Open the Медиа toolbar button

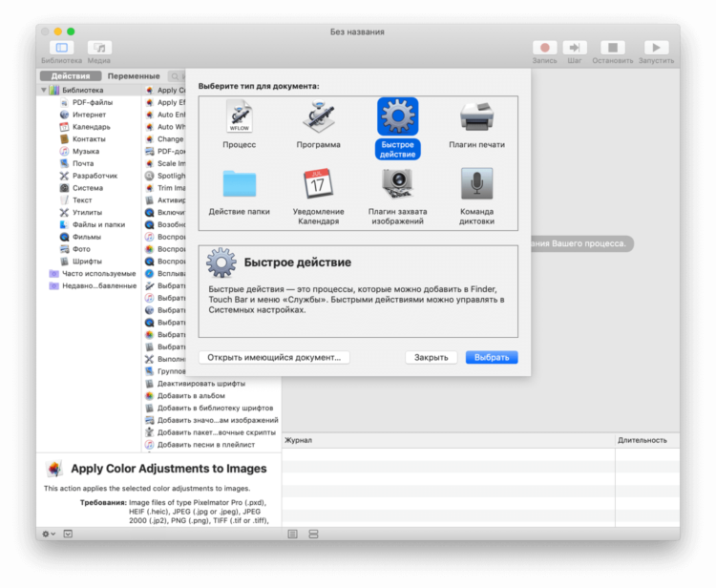[99, 48]
